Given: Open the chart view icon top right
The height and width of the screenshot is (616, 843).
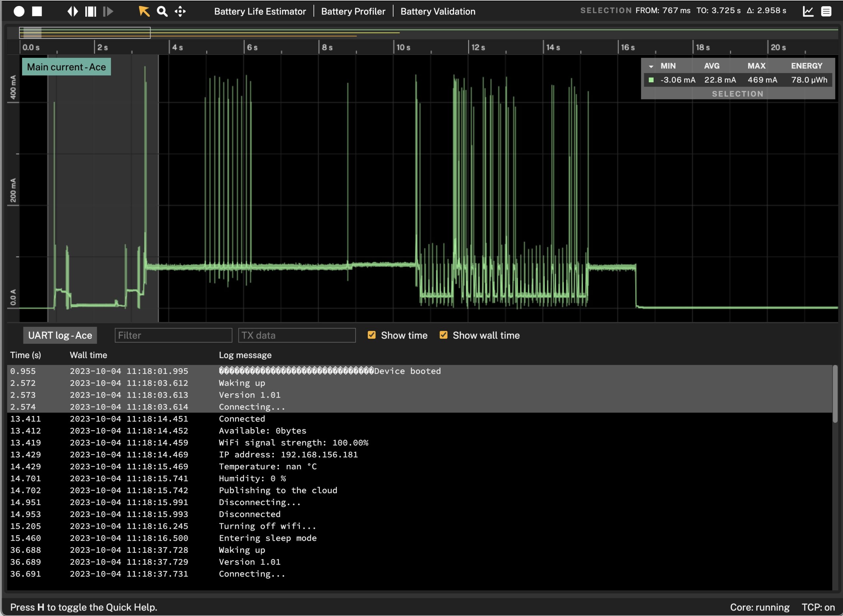Looking at the screenshot, I should [x=807, y=11].
